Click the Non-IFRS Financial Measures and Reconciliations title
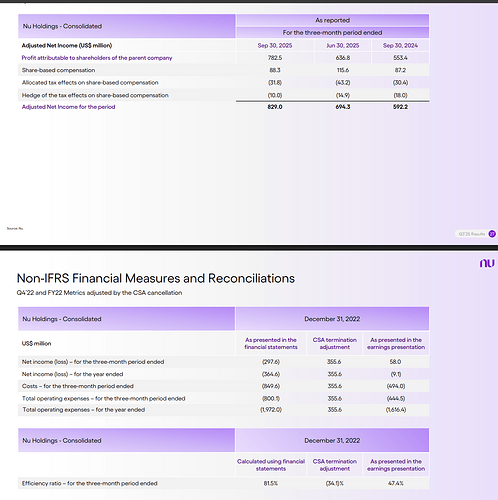Screen dimensions: 498x500 pyautogui.click(x=156, y=278)
